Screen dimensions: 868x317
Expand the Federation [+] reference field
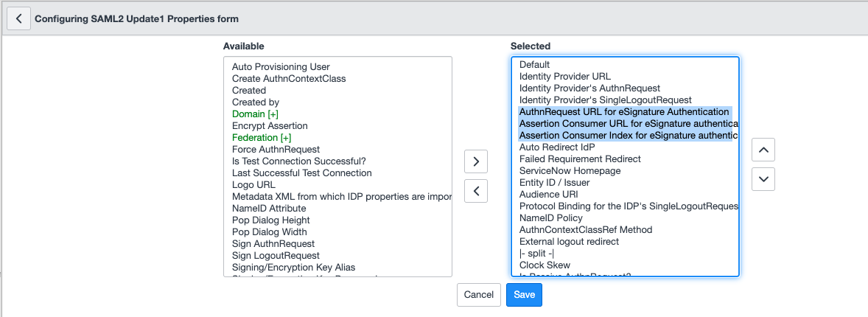262,138
